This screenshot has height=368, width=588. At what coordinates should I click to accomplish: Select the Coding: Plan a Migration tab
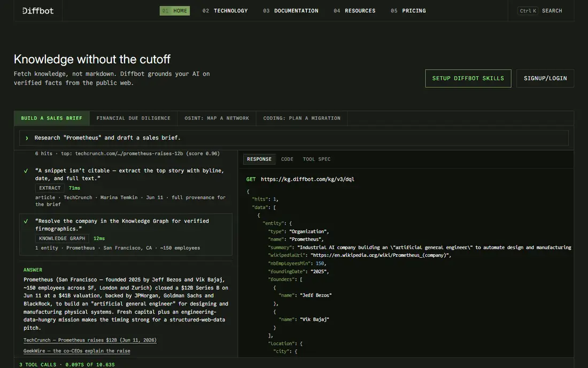click(302, 118)
